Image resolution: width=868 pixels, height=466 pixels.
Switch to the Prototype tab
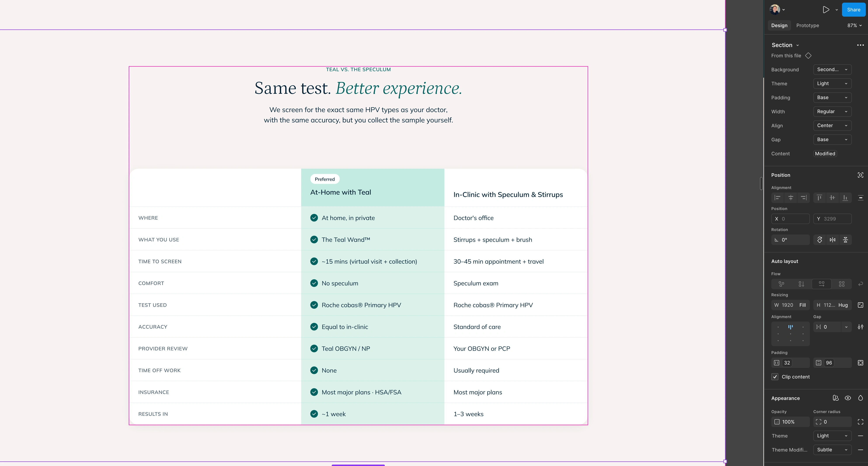[807, 26]
